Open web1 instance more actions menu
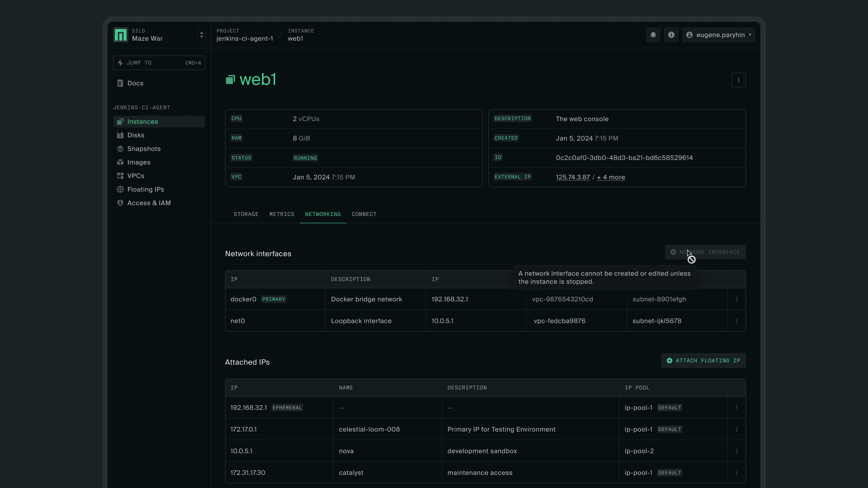The width and height of the screenshot is (868, 488). (x=739, y=80)
